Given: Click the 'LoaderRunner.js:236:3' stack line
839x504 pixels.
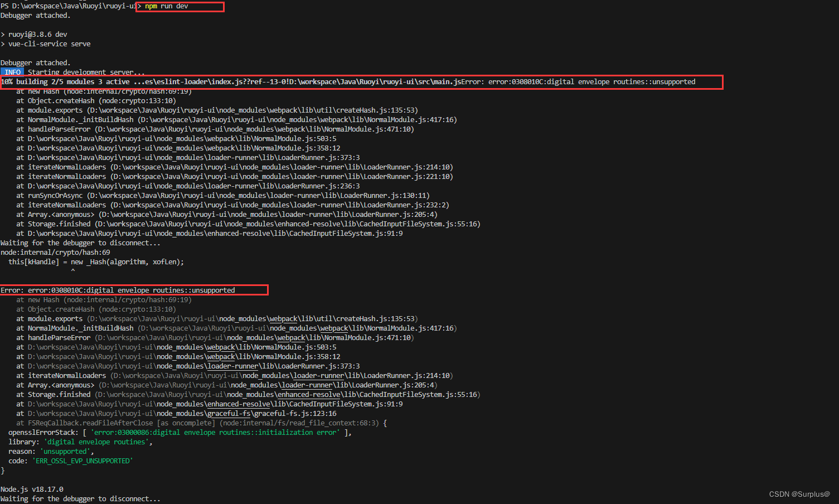Looking at the screenshot, I should (x=188, y=186).
